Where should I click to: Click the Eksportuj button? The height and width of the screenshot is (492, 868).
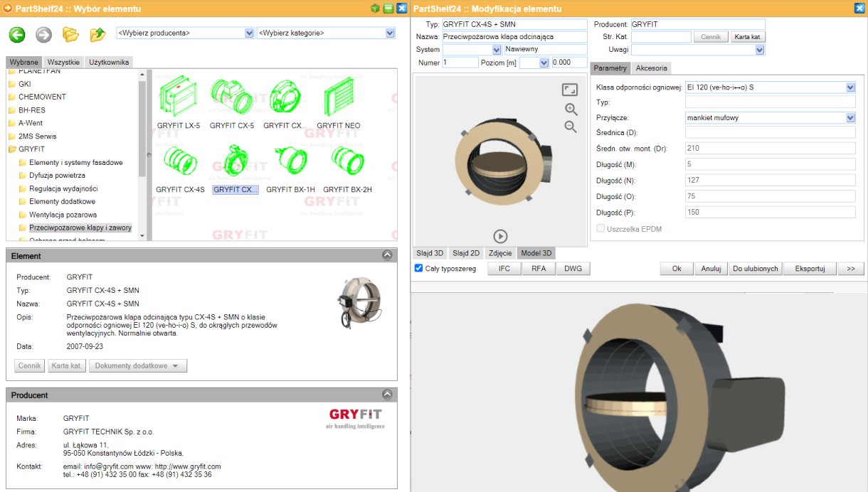point(810,269)
